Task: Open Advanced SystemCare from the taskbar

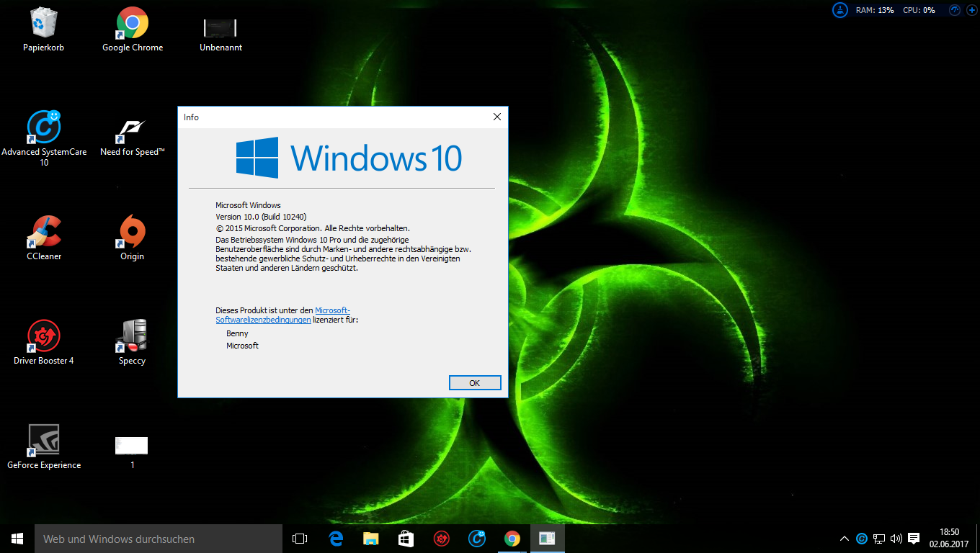Action: tap(476, 539)
